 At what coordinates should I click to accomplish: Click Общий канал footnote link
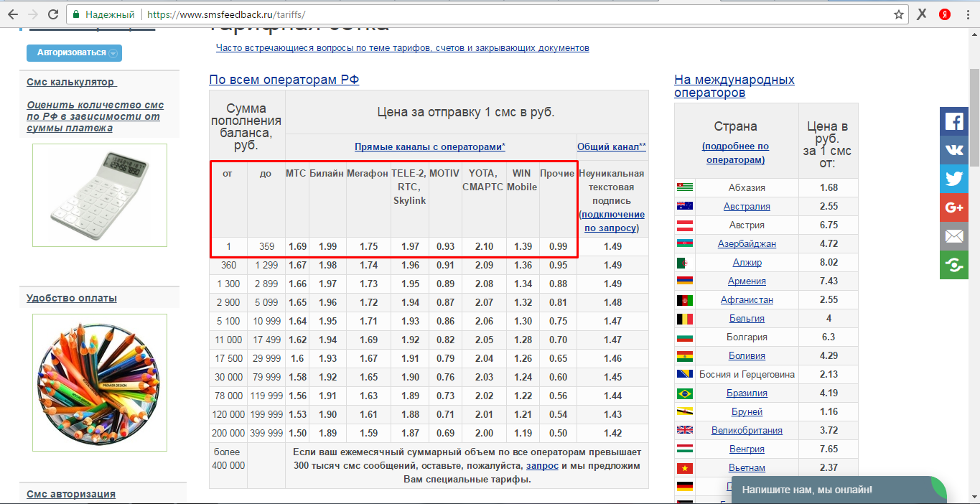[612, 146]
